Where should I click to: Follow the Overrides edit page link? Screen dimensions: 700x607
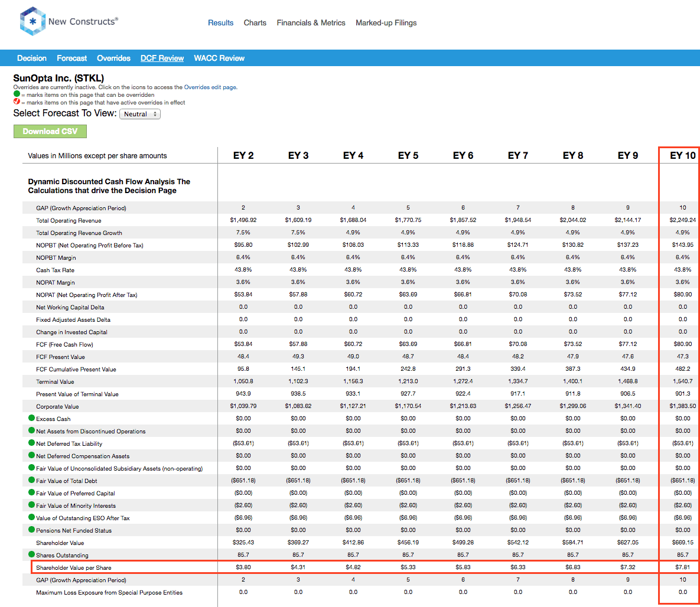pyautogui.click(x=210, y=87)
